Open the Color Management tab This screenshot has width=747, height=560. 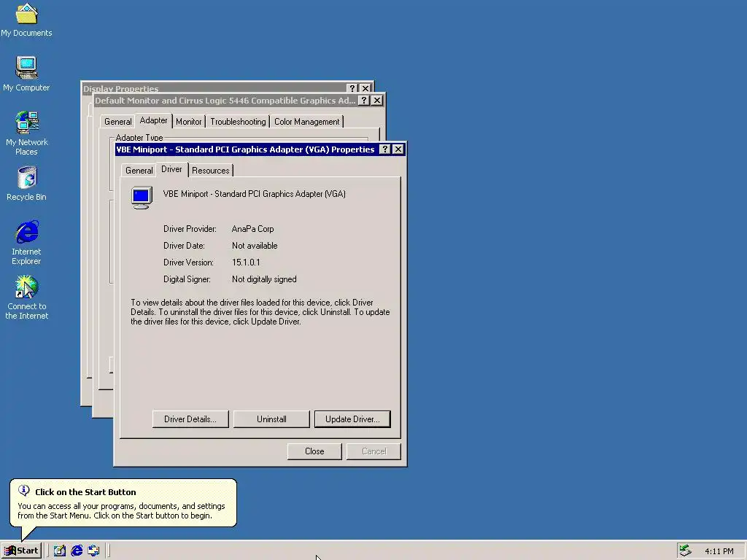click(x=307, y=122)
